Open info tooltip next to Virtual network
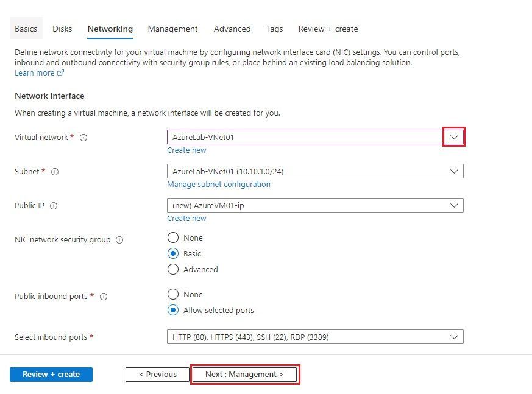The height and width of the screenshot is (394, 532). point(83,138)
